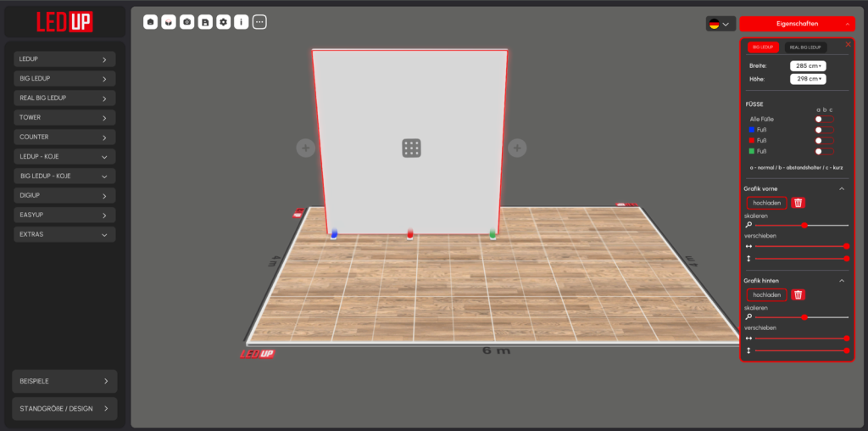The height and width of the screenshot is (431, 868).
Task: Click the dice grid icon on wall
Action: pos(411,148)
